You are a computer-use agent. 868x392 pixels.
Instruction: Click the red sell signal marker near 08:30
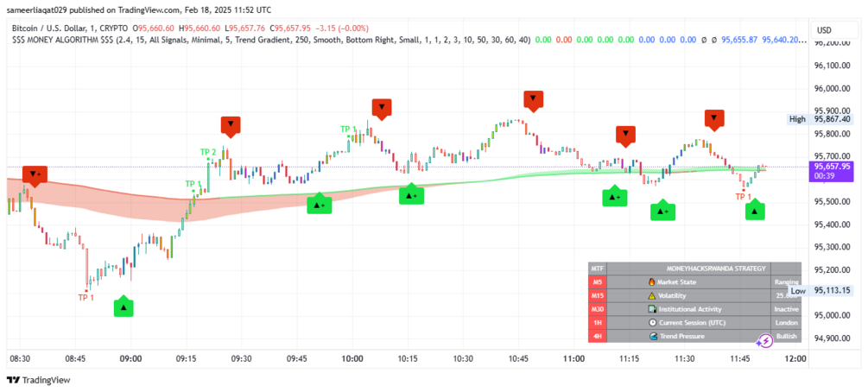[x=35, y=175]
